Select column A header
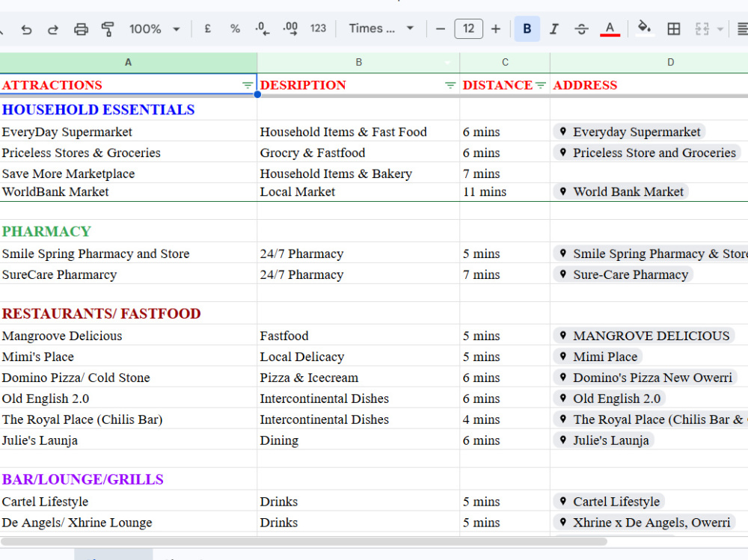The width and height of the screenshot is (748, 560). pyautogui.click(x=128, y=63)
